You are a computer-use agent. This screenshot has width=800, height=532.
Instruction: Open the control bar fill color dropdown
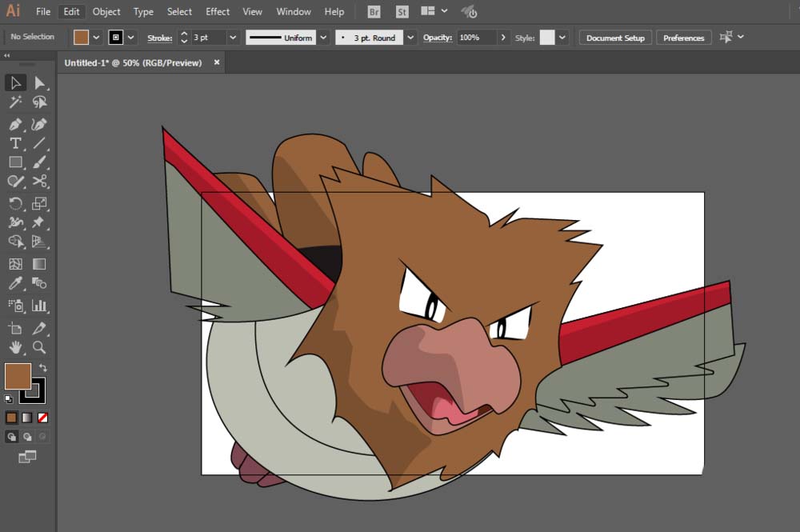point(96,38)
